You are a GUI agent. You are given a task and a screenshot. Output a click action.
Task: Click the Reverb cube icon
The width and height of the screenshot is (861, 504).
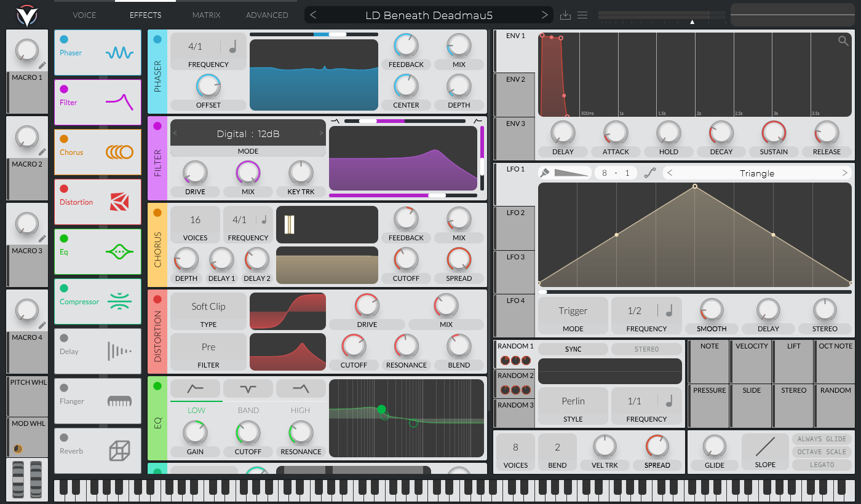coord(119,451)
